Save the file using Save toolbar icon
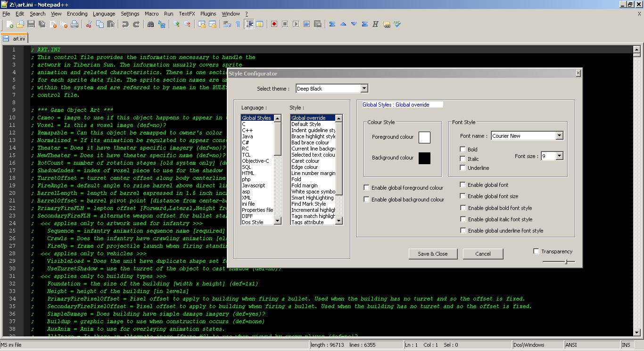The width and height of the screenshot is (644, 351). point(31,24)
